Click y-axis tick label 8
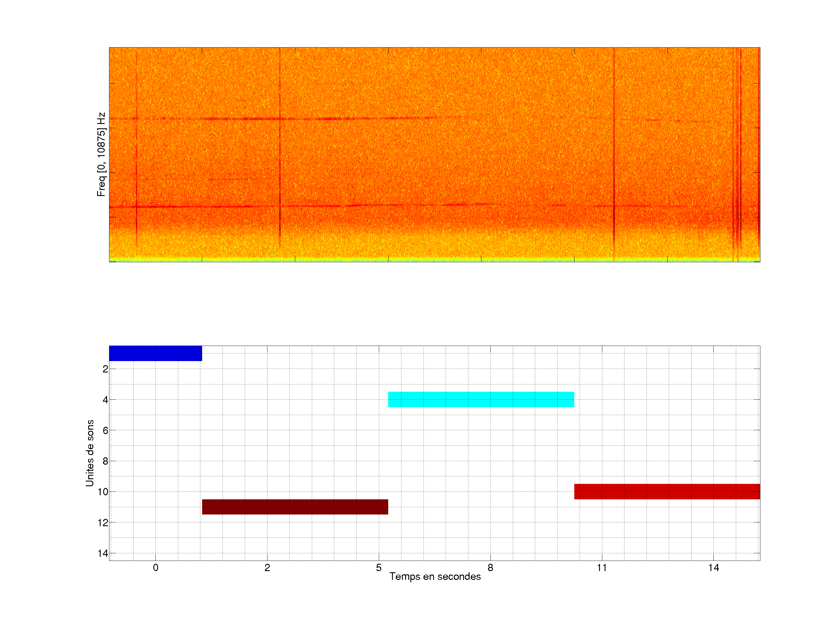 [105, 461]
